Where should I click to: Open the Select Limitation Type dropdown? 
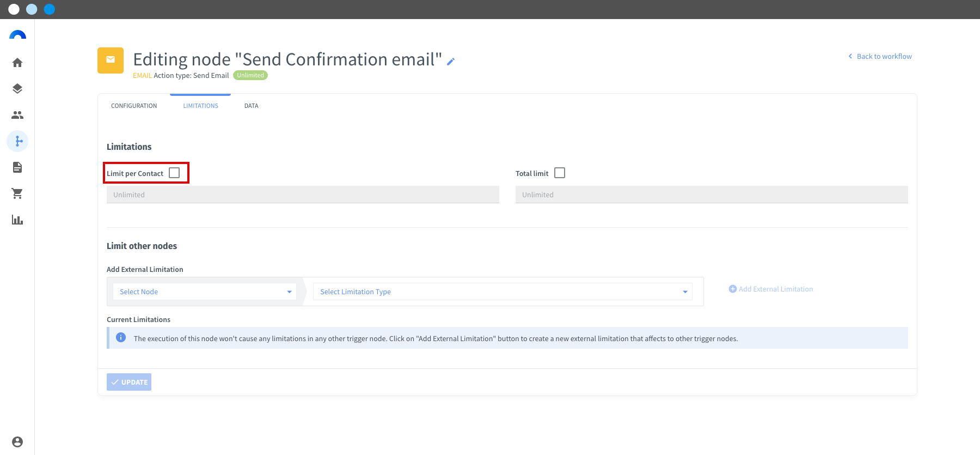click(x=503, y=292)
